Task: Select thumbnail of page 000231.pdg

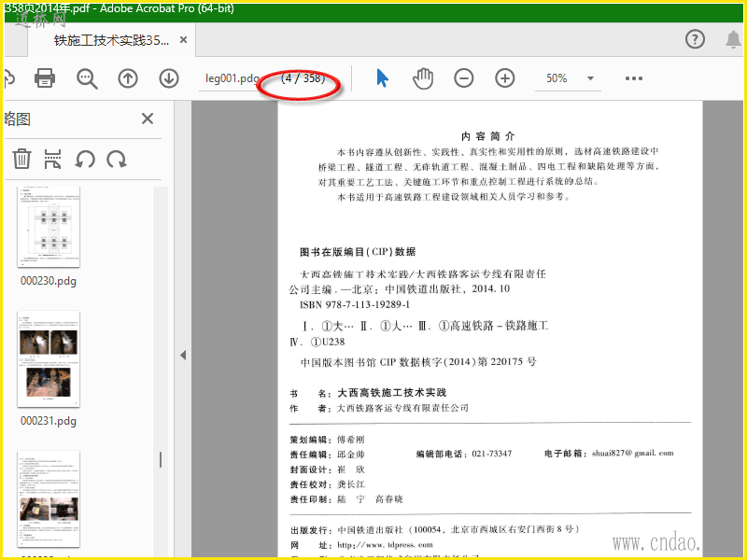Action: point(49,359)
